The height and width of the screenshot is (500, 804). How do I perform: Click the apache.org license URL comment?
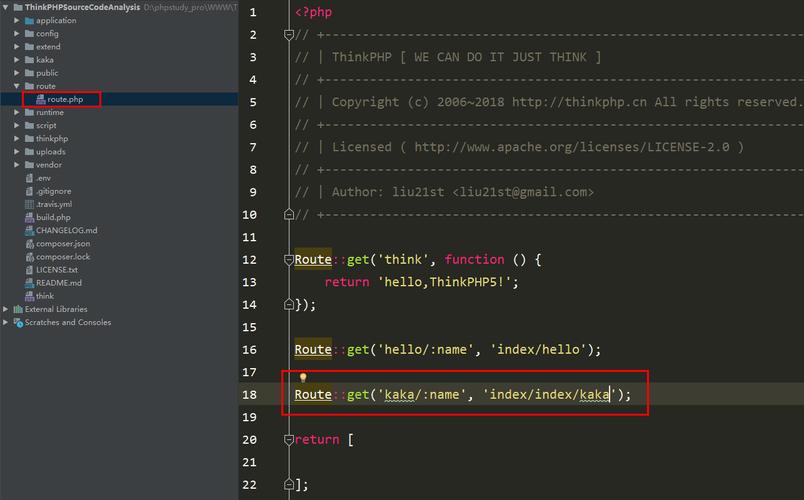tap(572, 147)
